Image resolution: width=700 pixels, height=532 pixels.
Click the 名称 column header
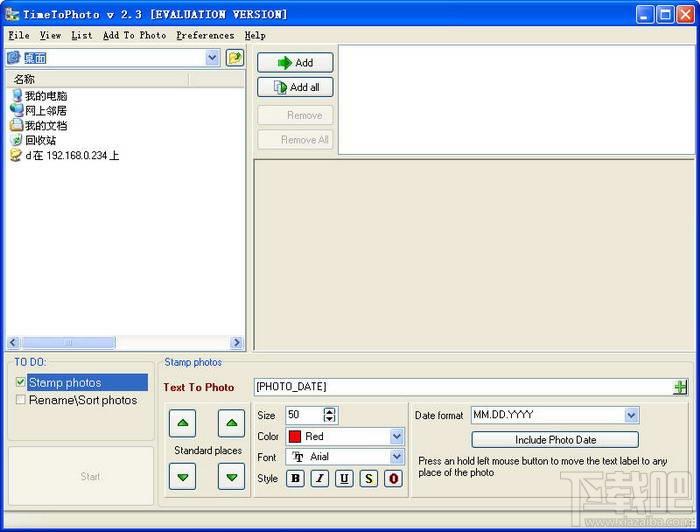click(97, 79)
